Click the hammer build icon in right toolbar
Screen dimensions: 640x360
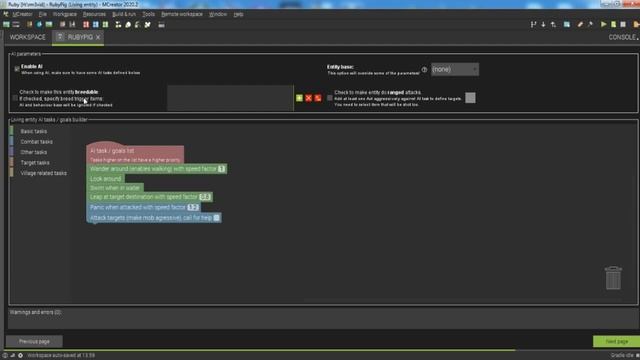590,25
